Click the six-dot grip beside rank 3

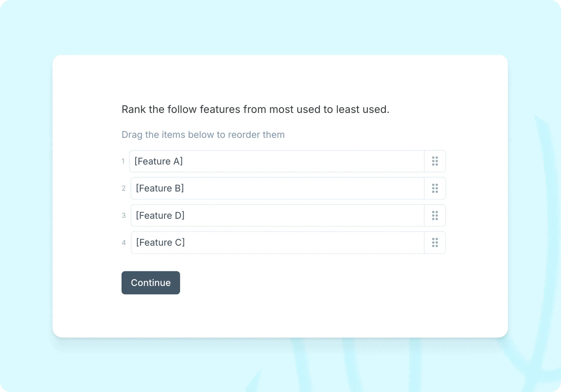[x=435, y=216]
